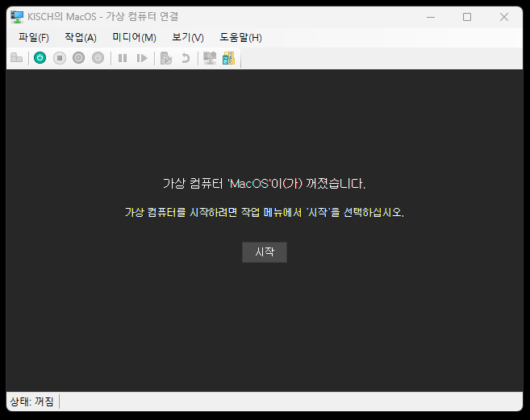The width and height of the screenshot is (530, 420).
Task: Click the Ctrl+Alt+Delete toolbar icon
Action: 16,58
